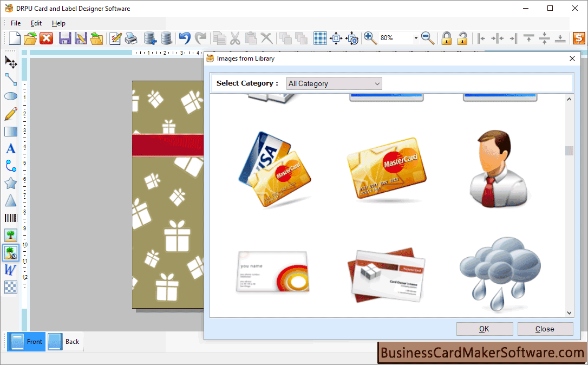
Task: Select the arc curve tool
Action: 10,166
